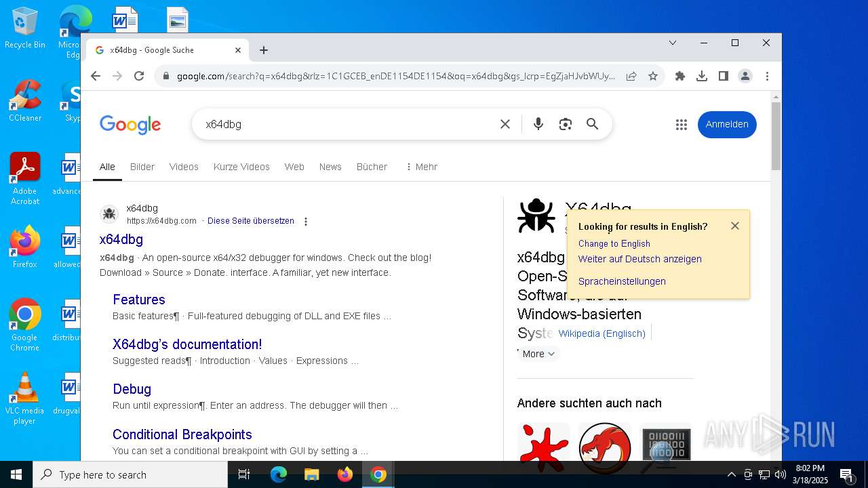This screenshot has height=488, width=868.
Task: Go back to the previous page in Chrome
Action: (96, 76)
